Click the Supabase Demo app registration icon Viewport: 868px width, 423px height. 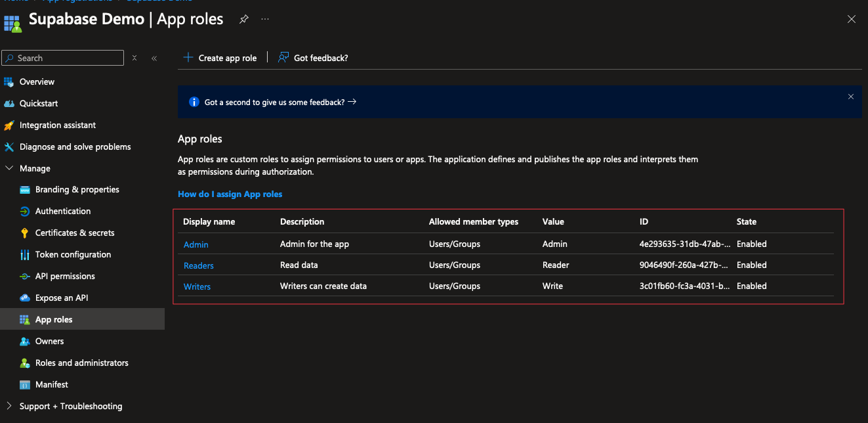pyautogui.click(x=12, y=23)
